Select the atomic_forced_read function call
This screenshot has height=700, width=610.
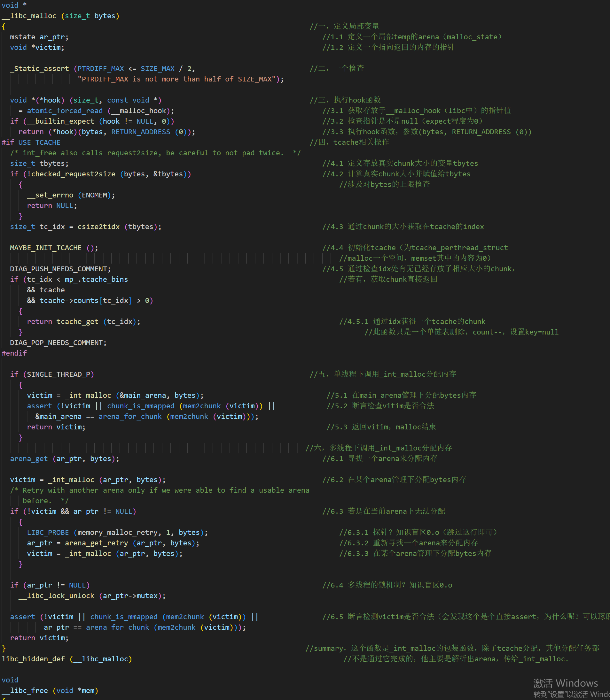65,111
